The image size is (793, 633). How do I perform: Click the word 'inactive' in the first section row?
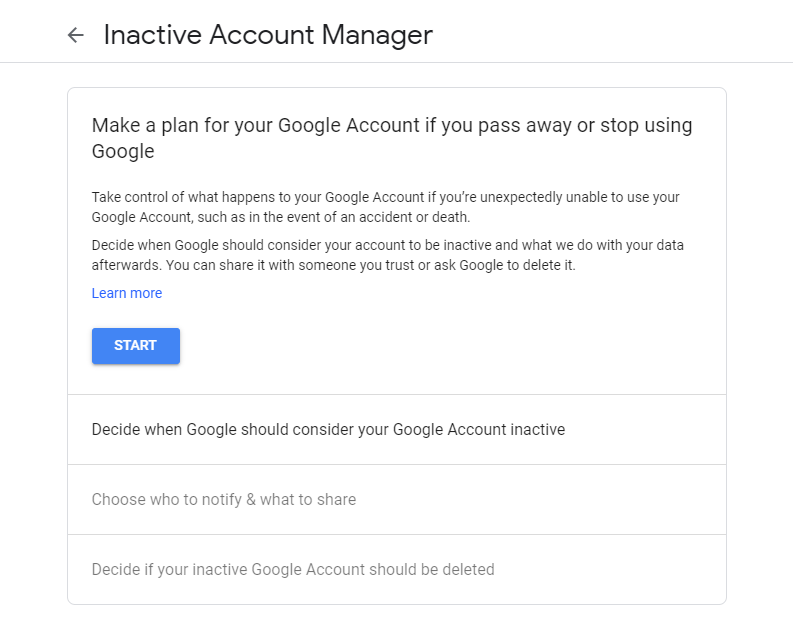coord(538,429)
